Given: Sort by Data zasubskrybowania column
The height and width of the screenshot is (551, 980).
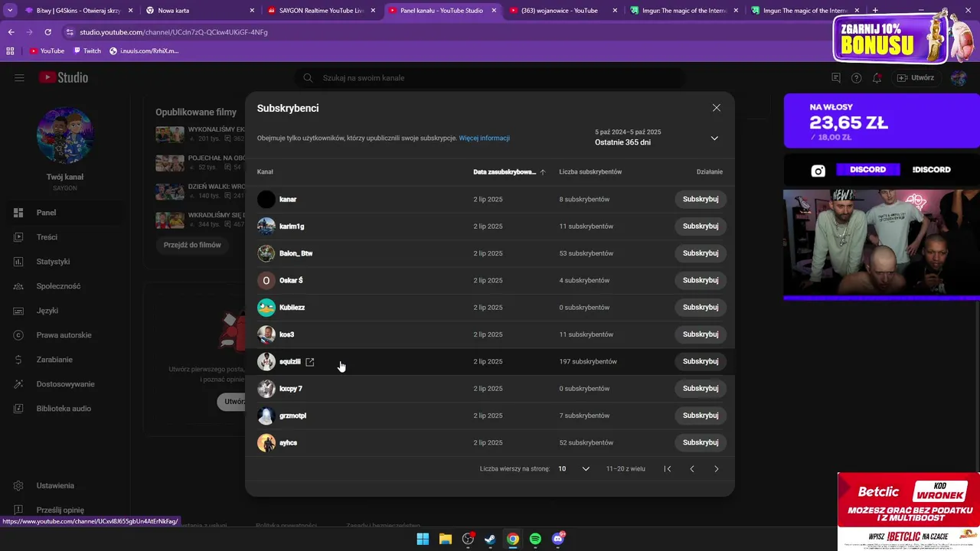Looking at the screenshot, I should point(509,172).
